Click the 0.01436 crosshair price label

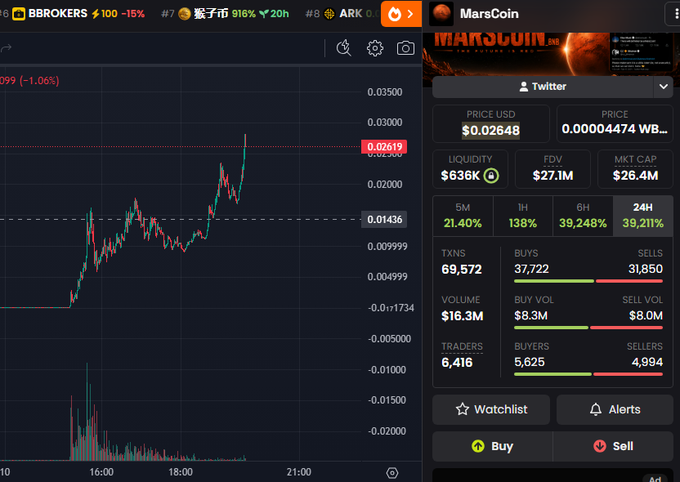tap(384, 220)
